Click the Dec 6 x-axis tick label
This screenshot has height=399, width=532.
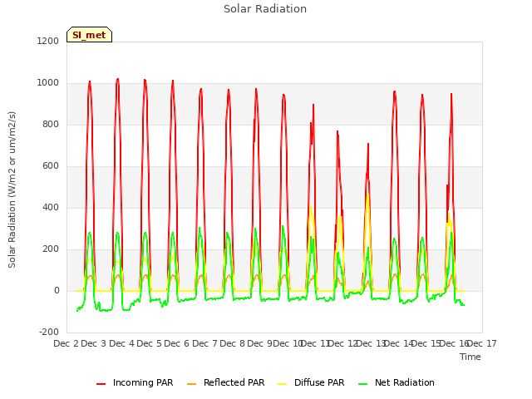177,343
